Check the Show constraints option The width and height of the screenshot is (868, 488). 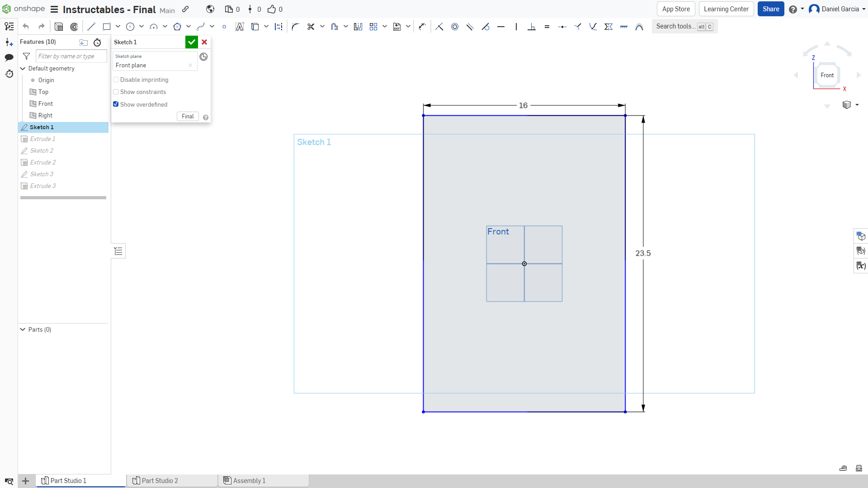point(116,92)
